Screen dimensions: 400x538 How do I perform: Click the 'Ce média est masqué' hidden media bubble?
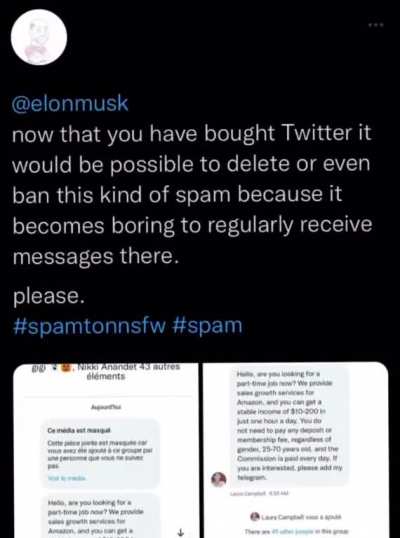(101, 453)
